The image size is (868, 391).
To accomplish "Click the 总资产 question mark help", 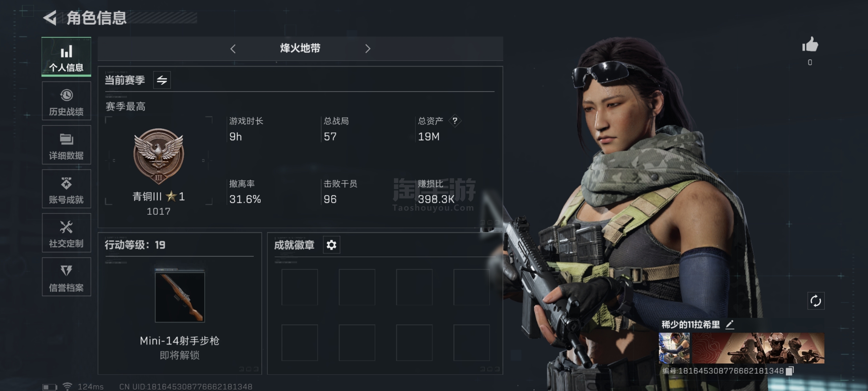I will coord(454,121).
